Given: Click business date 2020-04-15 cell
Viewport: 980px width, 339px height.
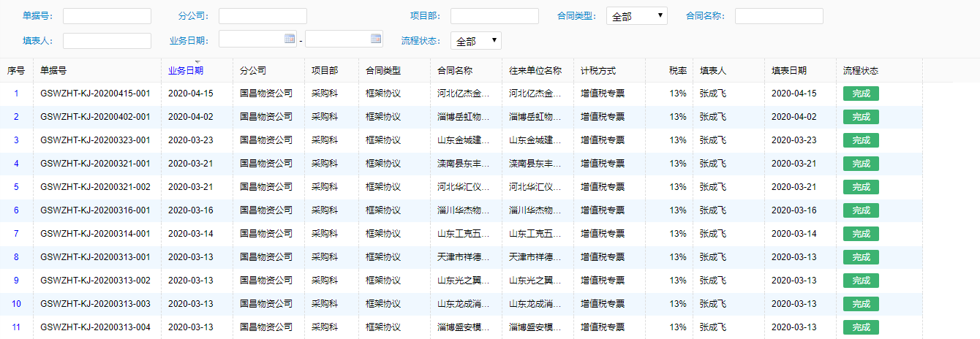Looking at the screenshot, I should pyautogui.click(x=191, y=94).
